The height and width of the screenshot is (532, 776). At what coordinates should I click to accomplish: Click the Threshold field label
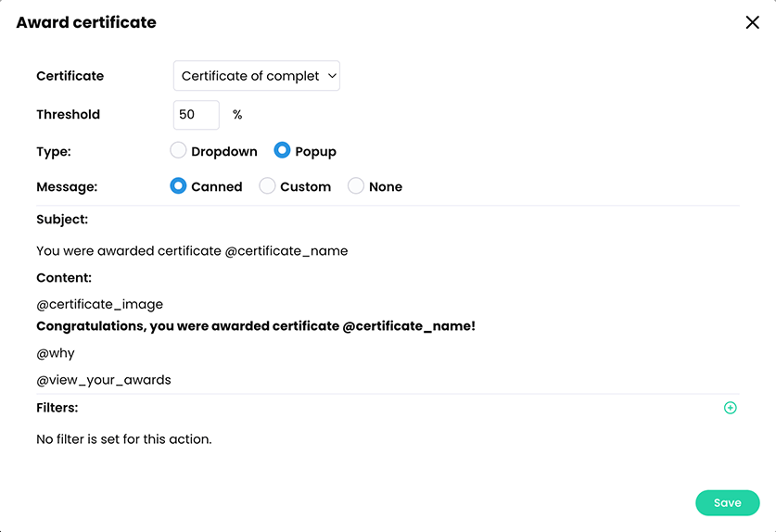click(68, 115)
